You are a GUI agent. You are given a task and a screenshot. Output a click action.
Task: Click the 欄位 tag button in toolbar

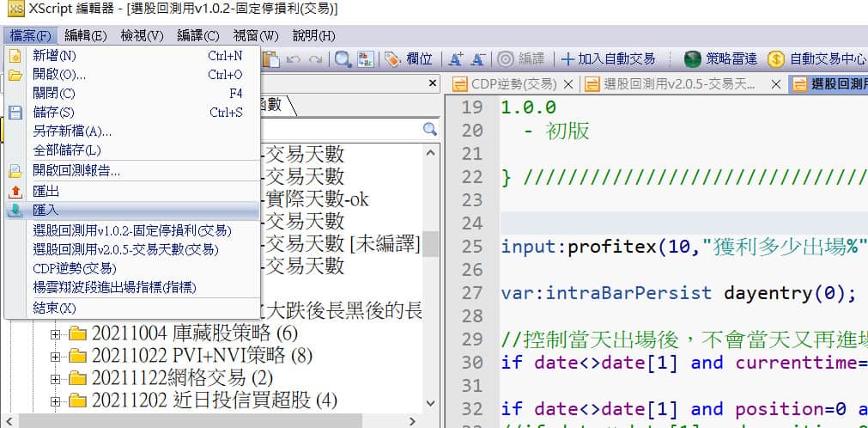pyautogui.click(x=409, y=58)
